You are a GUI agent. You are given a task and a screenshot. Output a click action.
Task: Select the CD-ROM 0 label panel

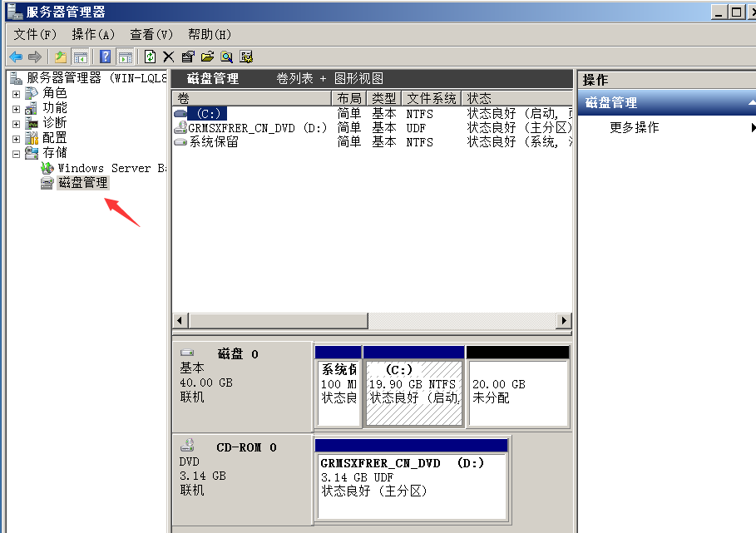click(x=242, y=480)
